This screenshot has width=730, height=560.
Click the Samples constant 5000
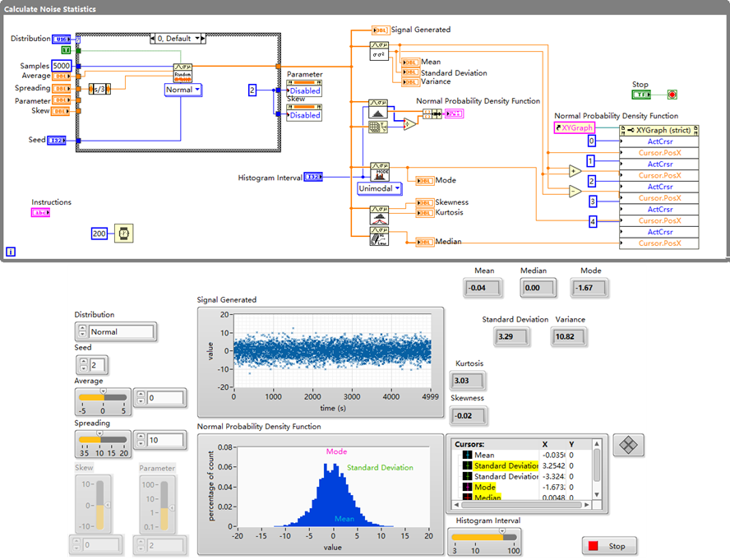(62, 66)
